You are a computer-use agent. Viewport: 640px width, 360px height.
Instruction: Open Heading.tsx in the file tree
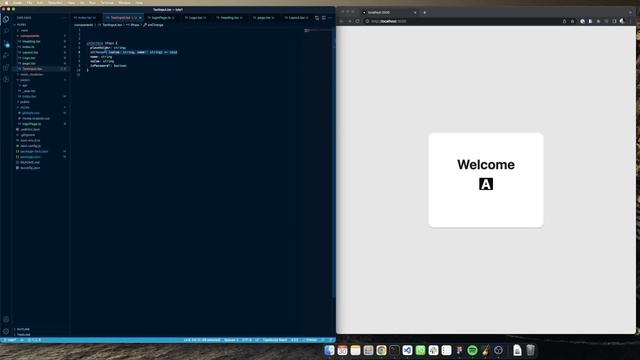31,41
